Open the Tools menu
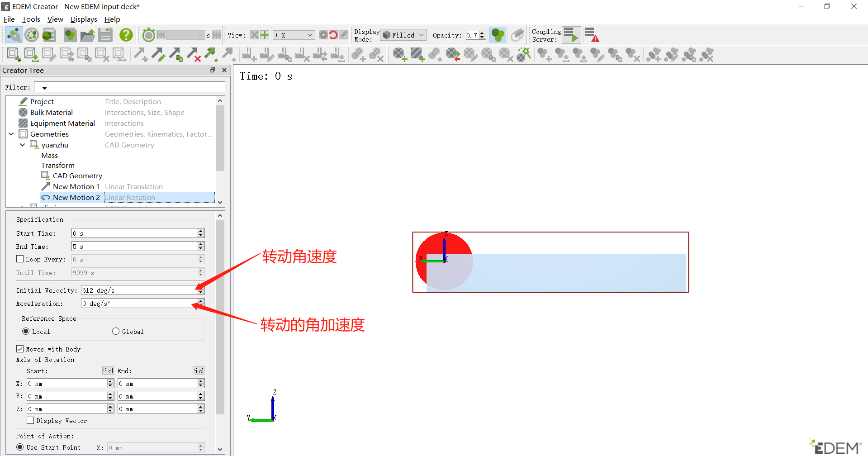Viewport: 868px width, 456px height. click(31, 19)
